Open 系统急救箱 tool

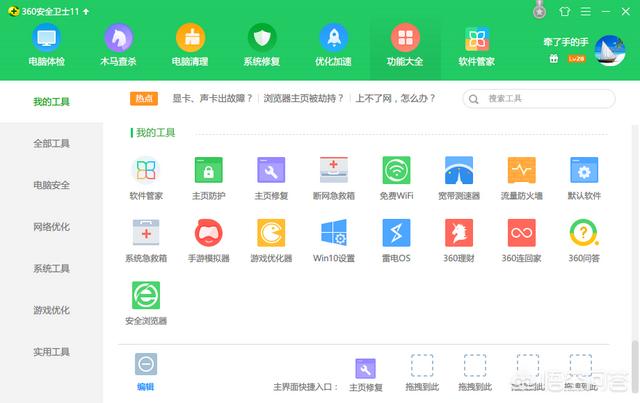[x=146, y=240]
